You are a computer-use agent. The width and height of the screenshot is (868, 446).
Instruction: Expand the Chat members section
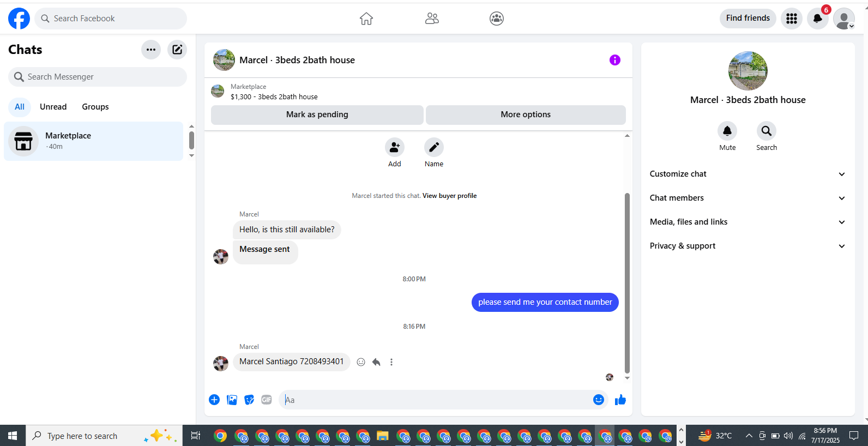748,198
